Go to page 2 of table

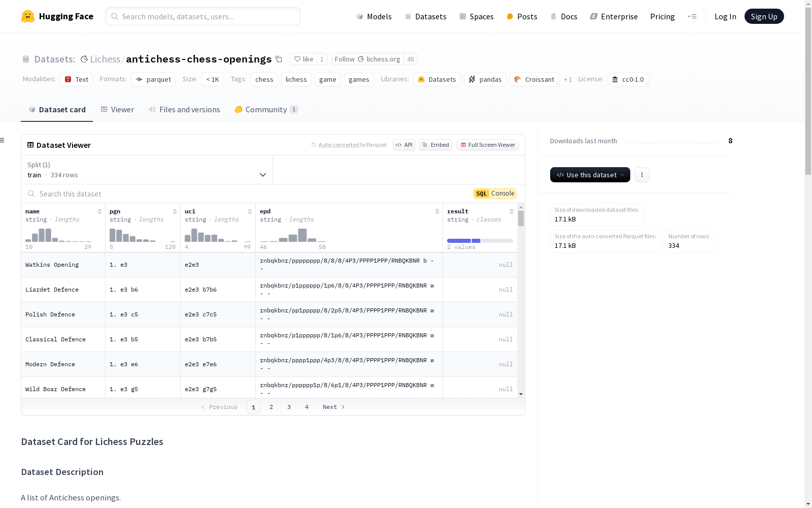(272, 407)
